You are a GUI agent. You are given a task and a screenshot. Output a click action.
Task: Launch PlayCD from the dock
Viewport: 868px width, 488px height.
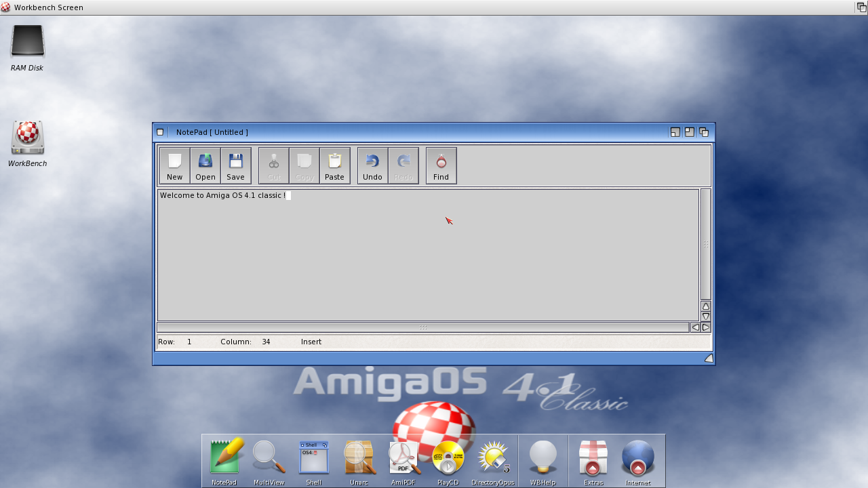click(448, 462)
